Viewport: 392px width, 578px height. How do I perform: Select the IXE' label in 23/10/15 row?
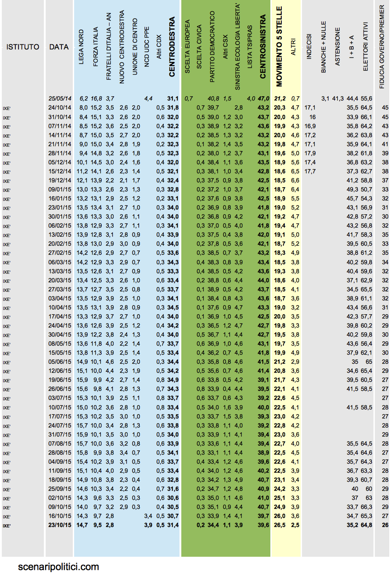6,526
